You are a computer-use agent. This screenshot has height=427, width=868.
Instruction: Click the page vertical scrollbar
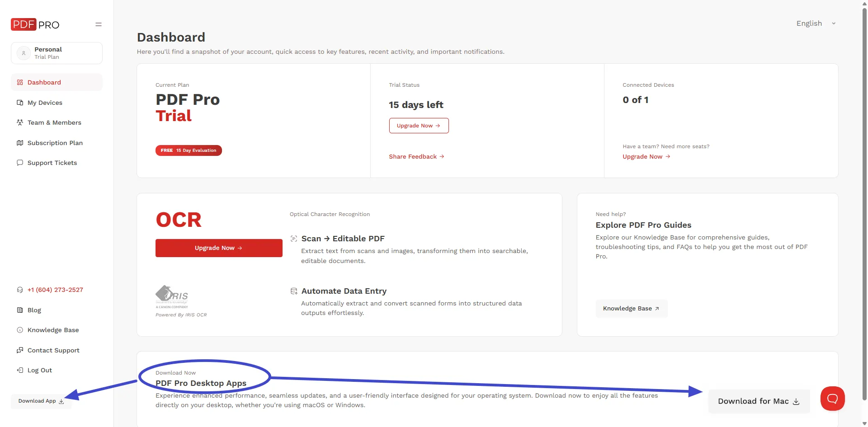[864, 203]
